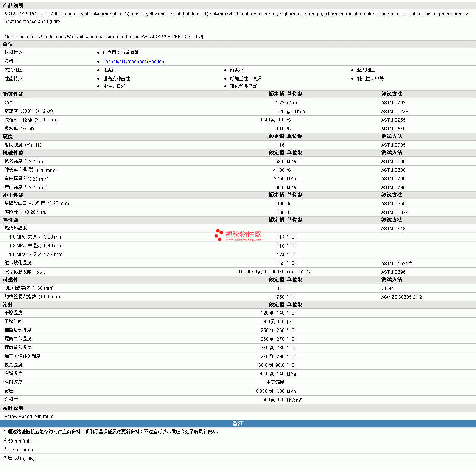Click the test method ASTM D696

pos(394,272)
